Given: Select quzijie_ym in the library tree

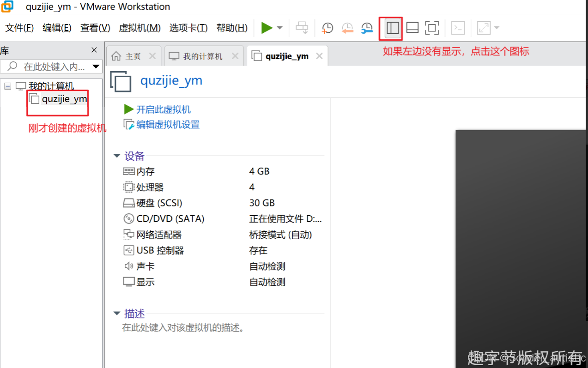Looking at the screenshot, I should click(x=64, y=98).
